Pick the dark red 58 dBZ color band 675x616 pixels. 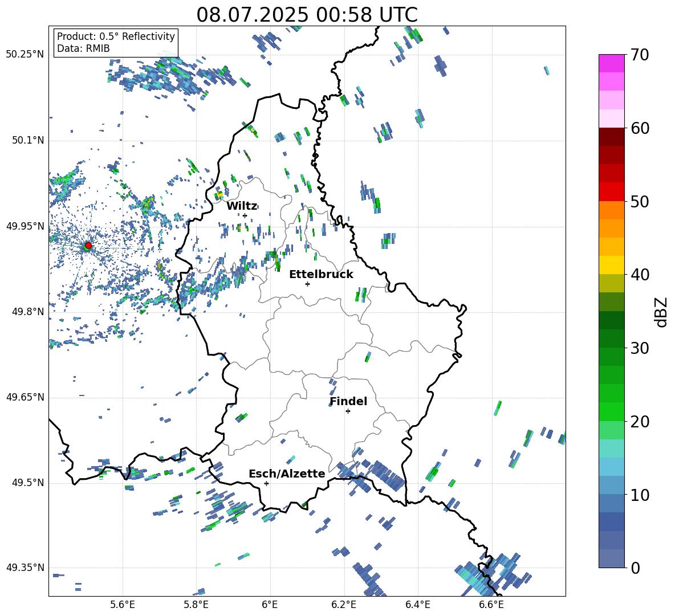point(611,136)
